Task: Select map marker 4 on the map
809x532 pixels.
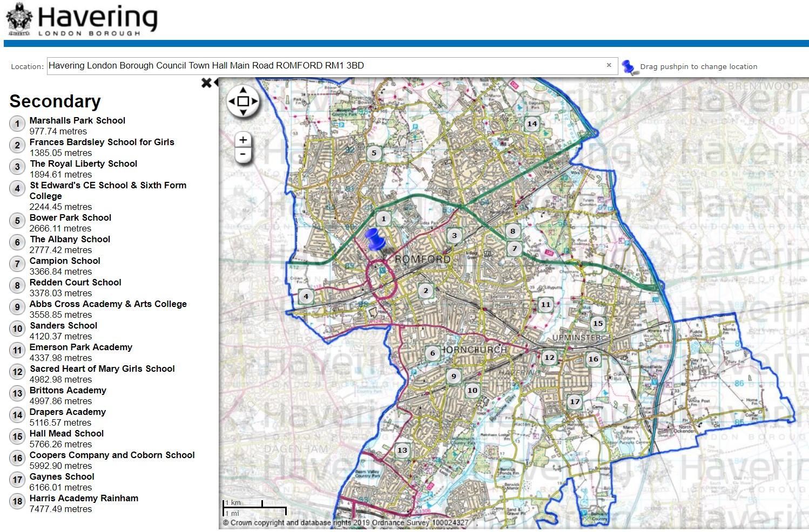Action: tap(306, 296)
